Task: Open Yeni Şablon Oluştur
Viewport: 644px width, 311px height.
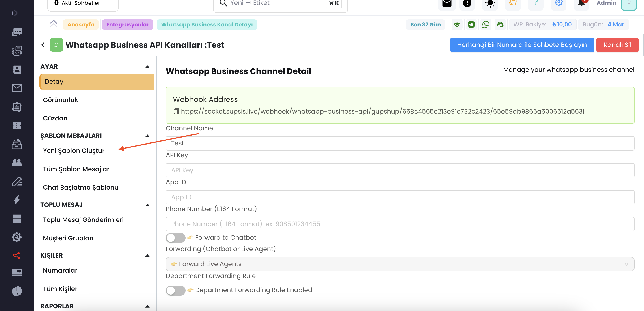Action: point(73,151)
